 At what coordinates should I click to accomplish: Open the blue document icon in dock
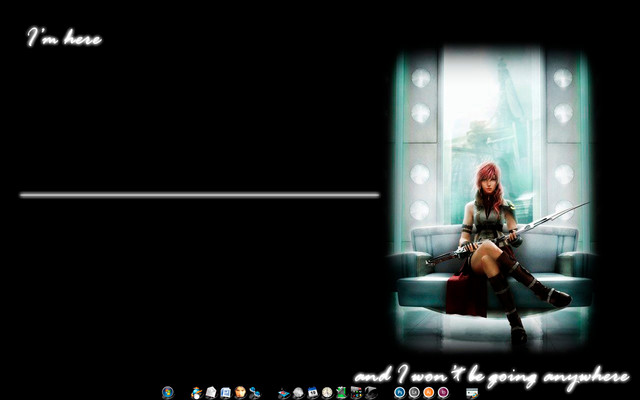click(225, 393)
